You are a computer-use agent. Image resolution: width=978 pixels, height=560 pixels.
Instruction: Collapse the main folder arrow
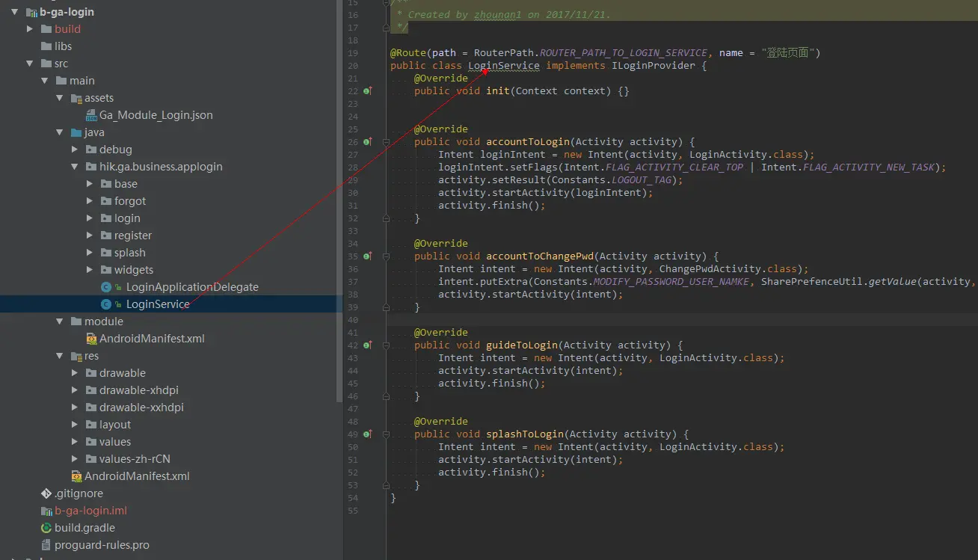(45, 81)
